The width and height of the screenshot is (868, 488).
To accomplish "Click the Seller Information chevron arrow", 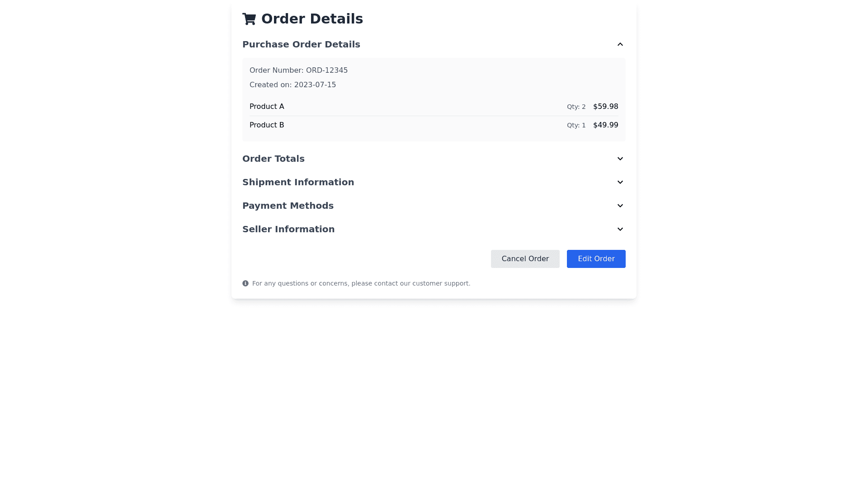I will [620, 229].
